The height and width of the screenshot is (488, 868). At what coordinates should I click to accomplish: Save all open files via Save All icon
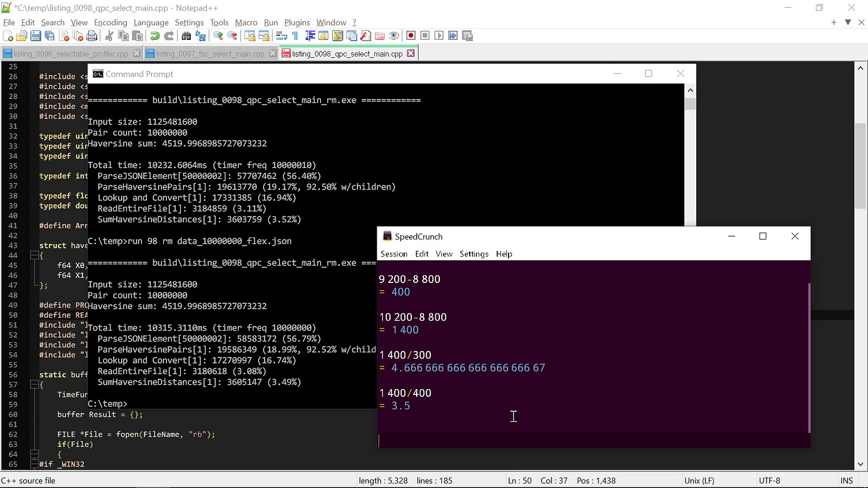pos(49,36)
